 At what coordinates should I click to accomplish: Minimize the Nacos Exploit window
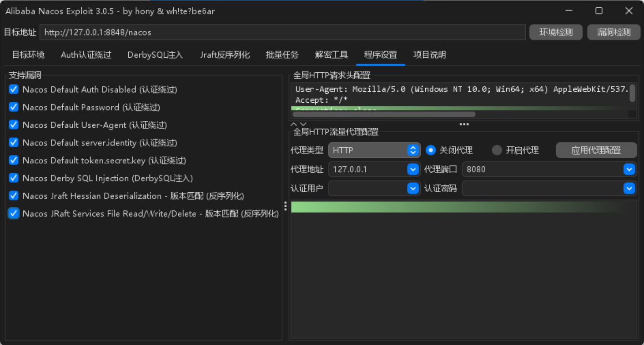569,11
